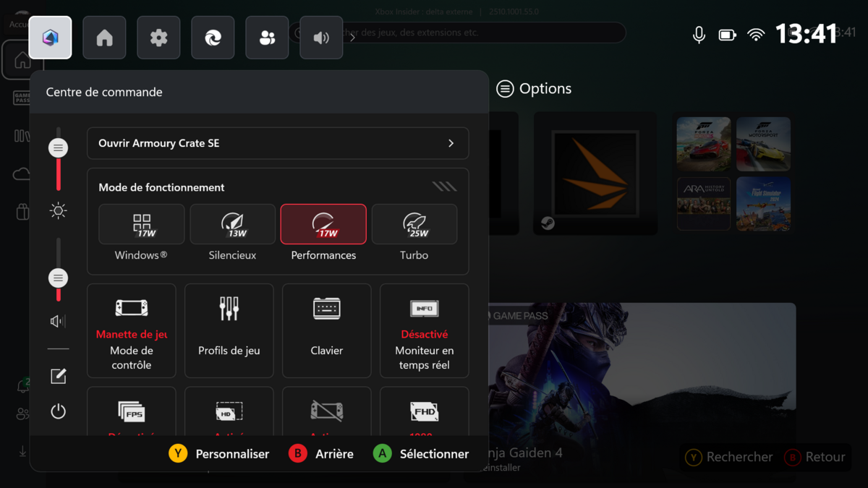Select Turbo 25W operating mode
Viewport: 868px width, 488px height.
pos(414,233)
